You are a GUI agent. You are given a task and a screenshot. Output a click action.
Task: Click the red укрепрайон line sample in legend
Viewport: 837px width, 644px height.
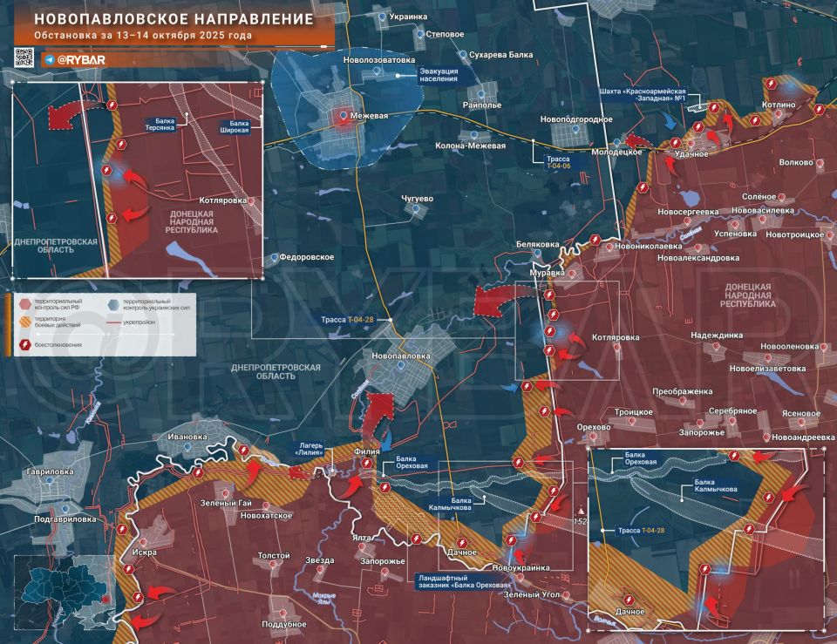pyautogui.click(x=113, y=322)
